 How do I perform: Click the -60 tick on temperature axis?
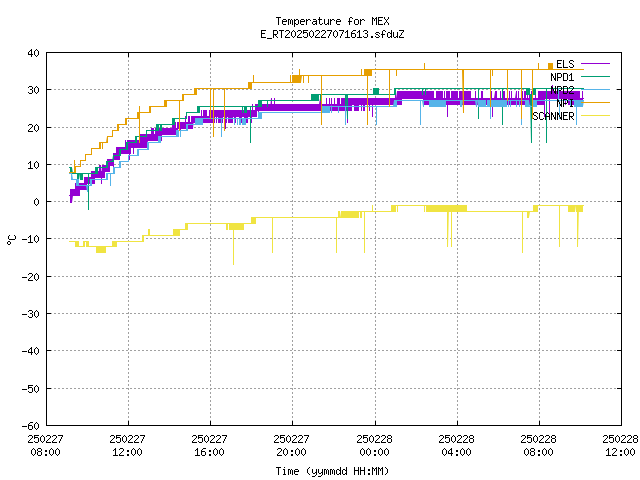pos(31,426)
